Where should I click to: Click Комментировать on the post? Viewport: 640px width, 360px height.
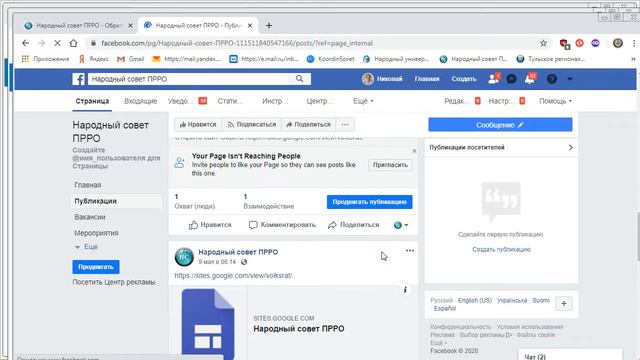point(282,225)
